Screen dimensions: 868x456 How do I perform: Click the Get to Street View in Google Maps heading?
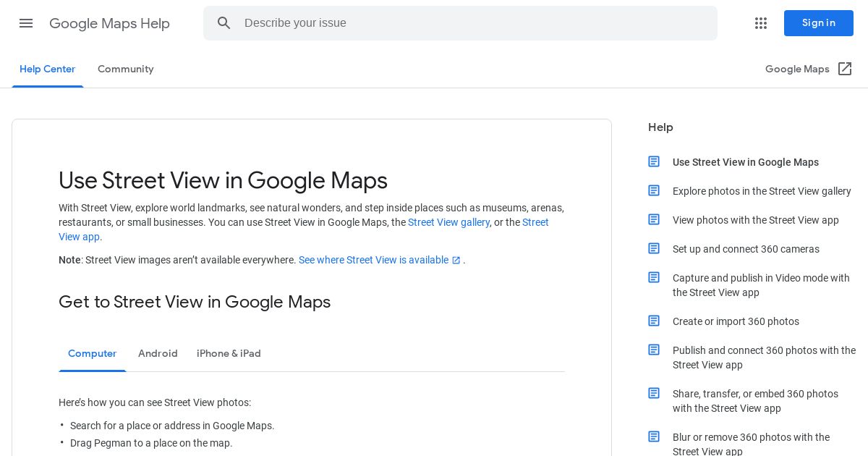point(195,302)
